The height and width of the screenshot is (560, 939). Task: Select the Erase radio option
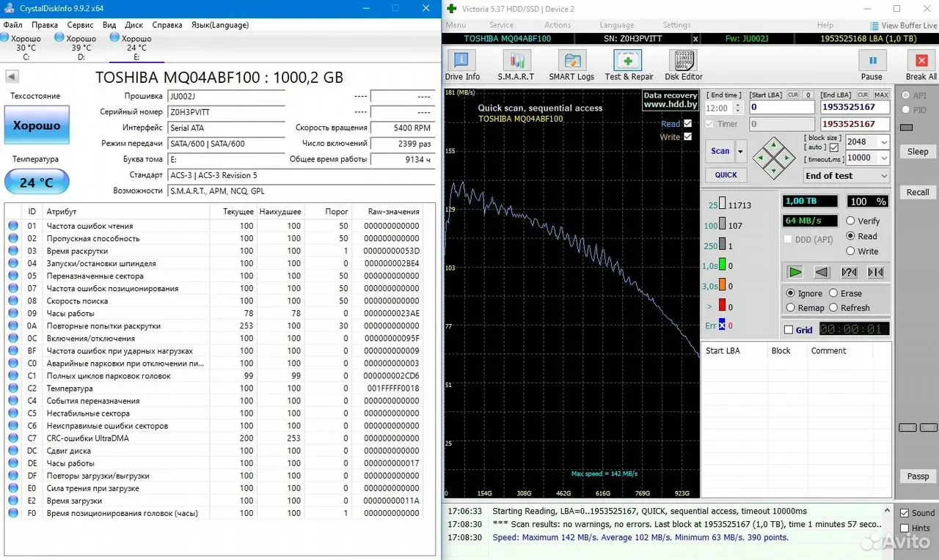pyautogui.click(x=833, y=293)
